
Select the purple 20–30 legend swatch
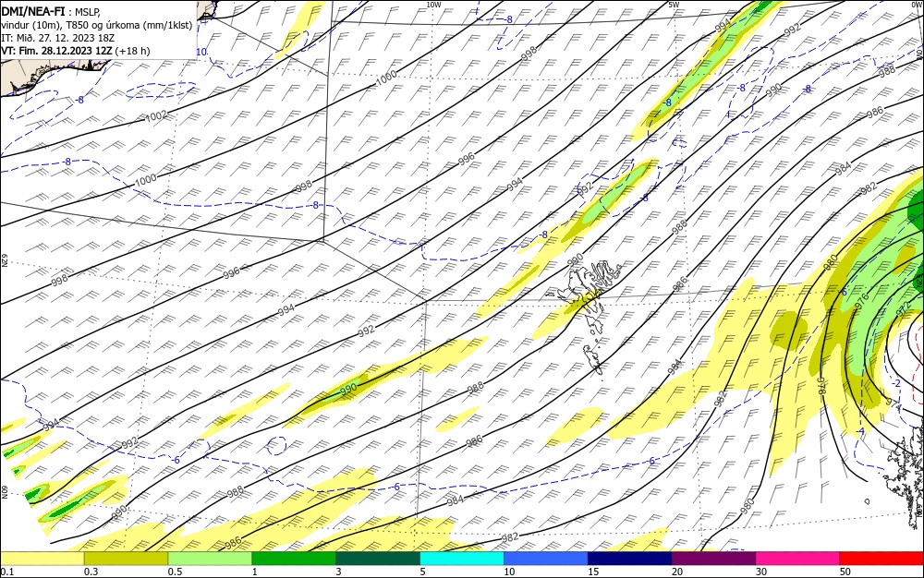[713, 559]
